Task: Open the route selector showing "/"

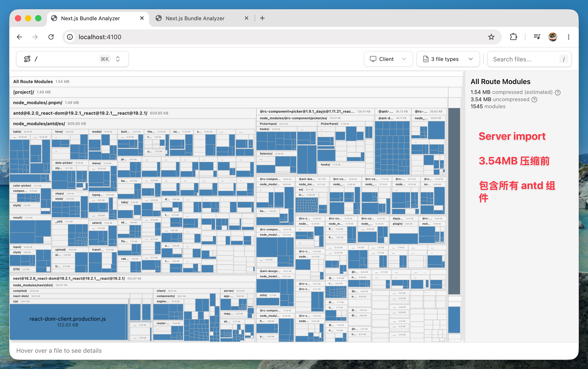Action: [73, 59]
